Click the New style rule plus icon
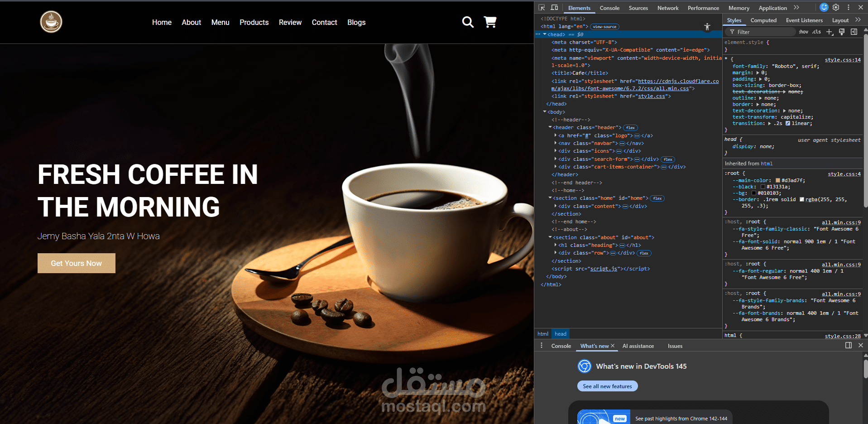Screen dimensions: 868x424 coord(830,32)
